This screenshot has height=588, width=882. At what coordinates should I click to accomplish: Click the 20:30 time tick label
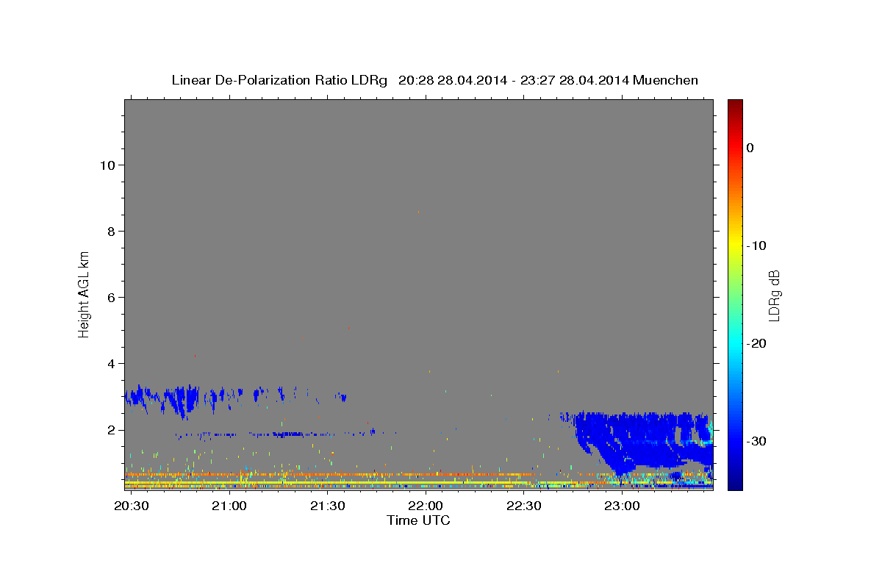click(132, 506)
